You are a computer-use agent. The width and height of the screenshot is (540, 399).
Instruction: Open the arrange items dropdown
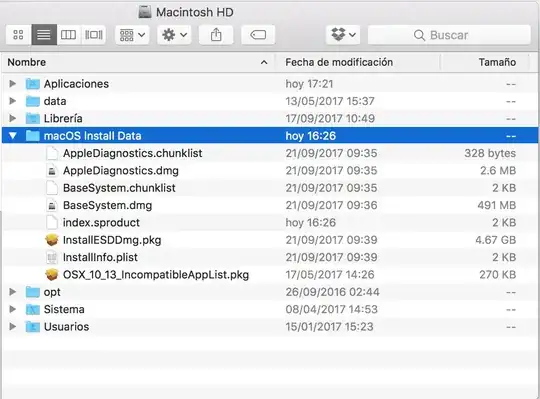pos(132,35)
